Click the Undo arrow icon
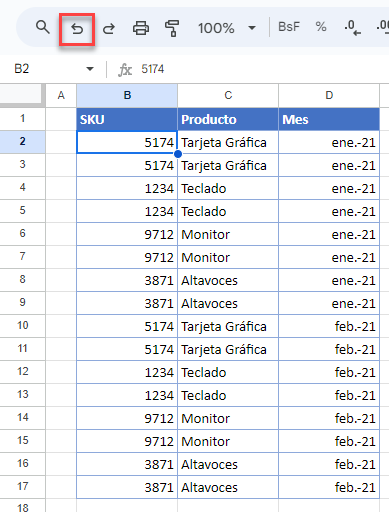Viewport: 389px width, 512px height. click(x=77, y=29)
